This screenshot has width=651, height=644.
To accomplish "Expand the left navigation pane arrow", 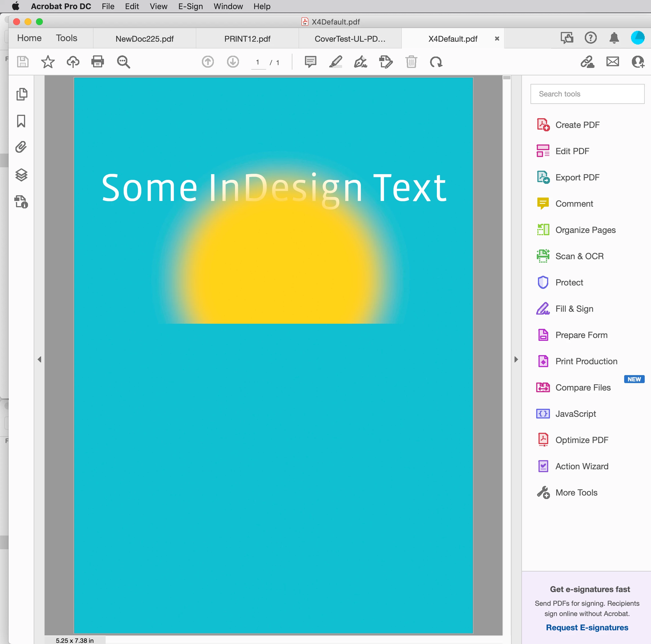I will pos(39,359).
